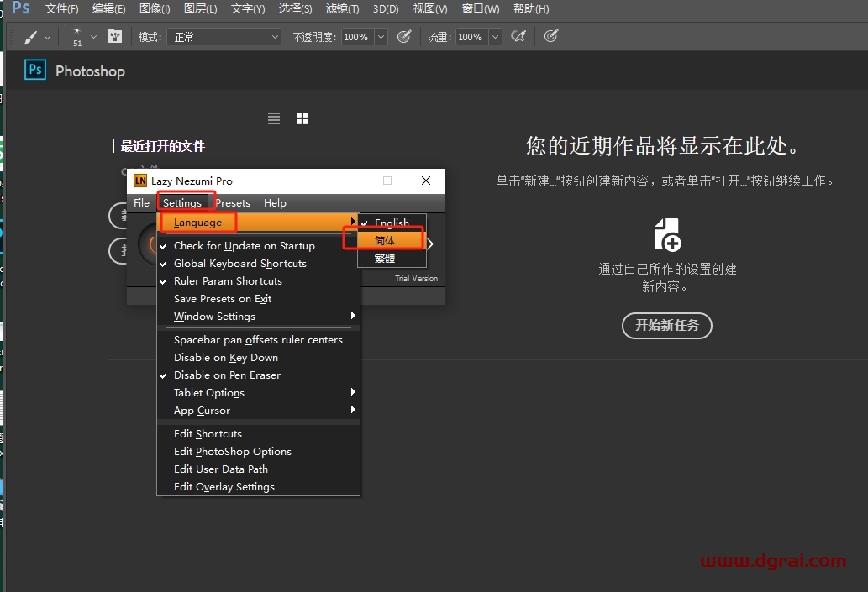This screenshot has height=592, width=868.
Task: Open the 编辑(E) menu
Action: click(x=109, y=9)
